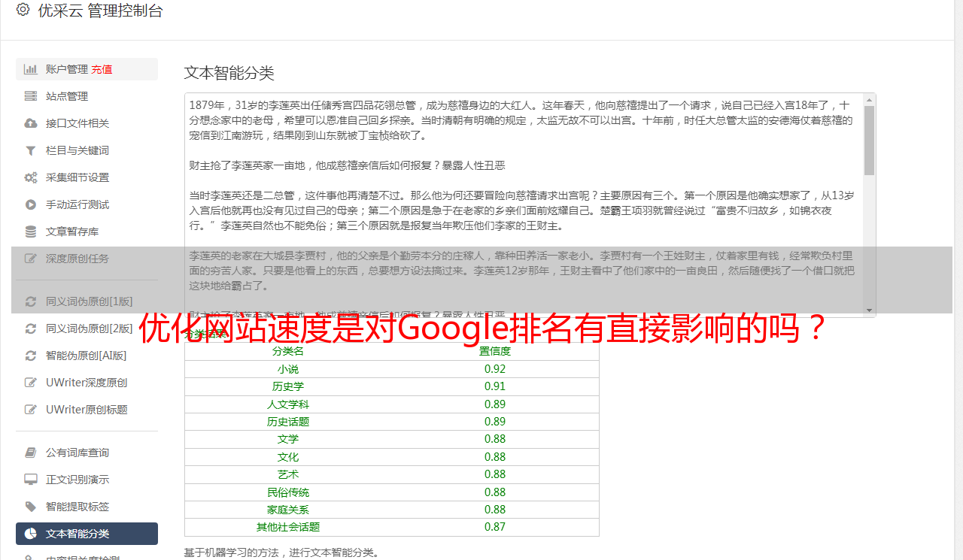Click the tag icon for 智能提取标签
This screenshot has height=560, width=963.
coord(31,507)
